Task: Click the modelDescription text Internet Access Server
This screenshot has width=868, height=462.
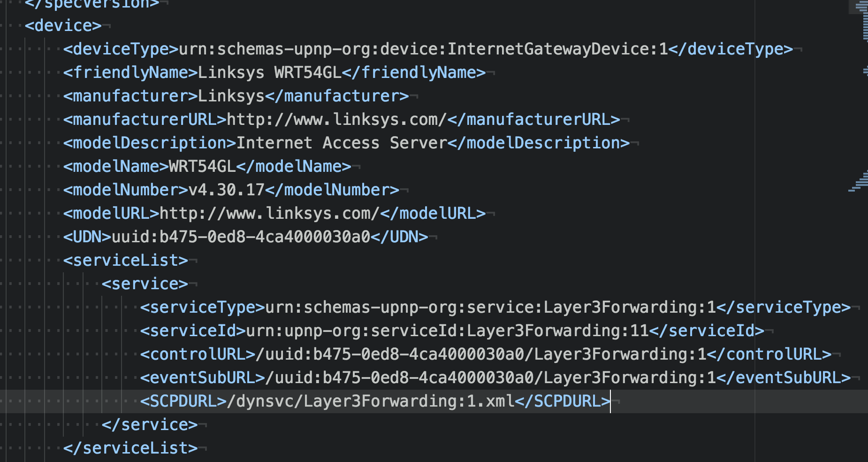Action: [x=342, y=143]
